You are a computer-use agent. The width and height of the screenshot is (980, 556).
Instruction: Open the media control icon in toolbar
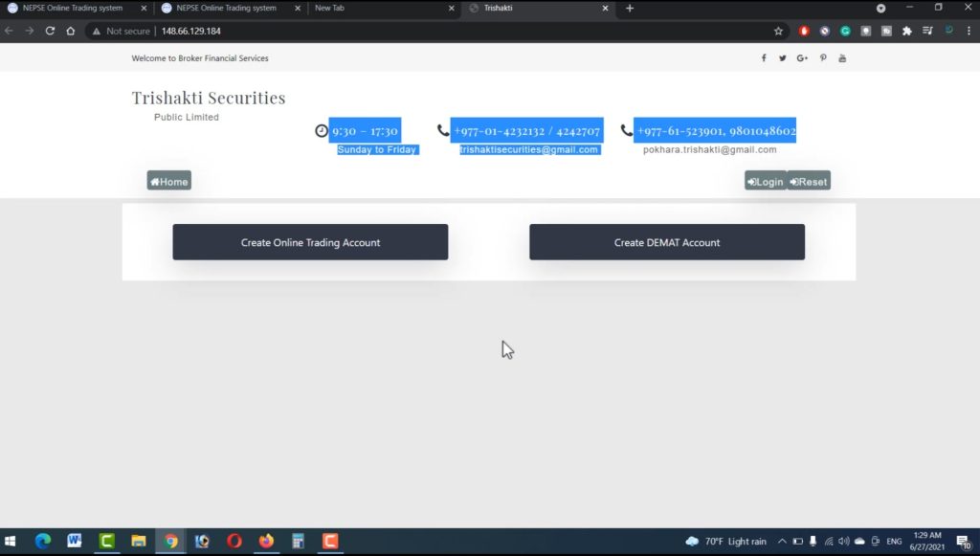tap(927, 31)
